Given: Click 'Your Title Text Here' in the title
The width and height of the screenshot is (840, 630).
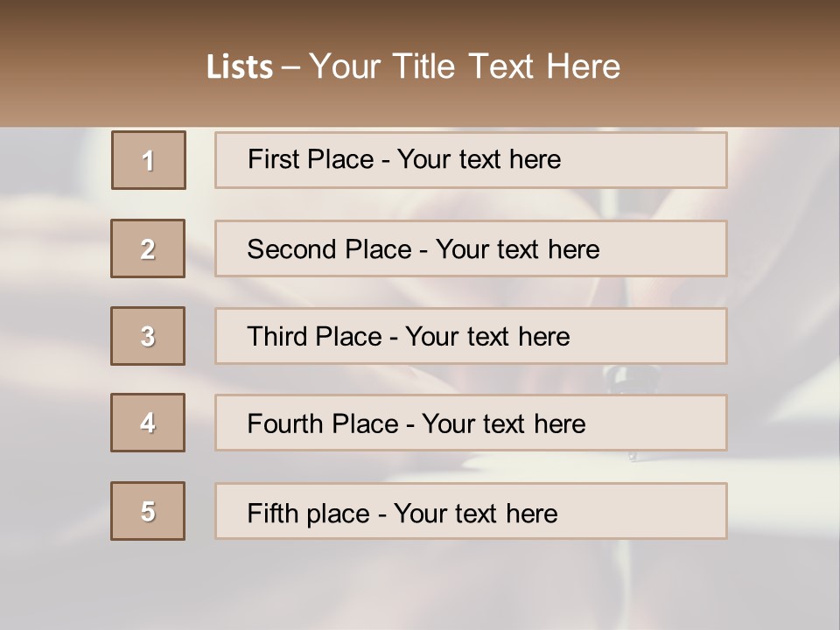Looking at the screenshot, I should pyautogui.click(x=465, y=66).
